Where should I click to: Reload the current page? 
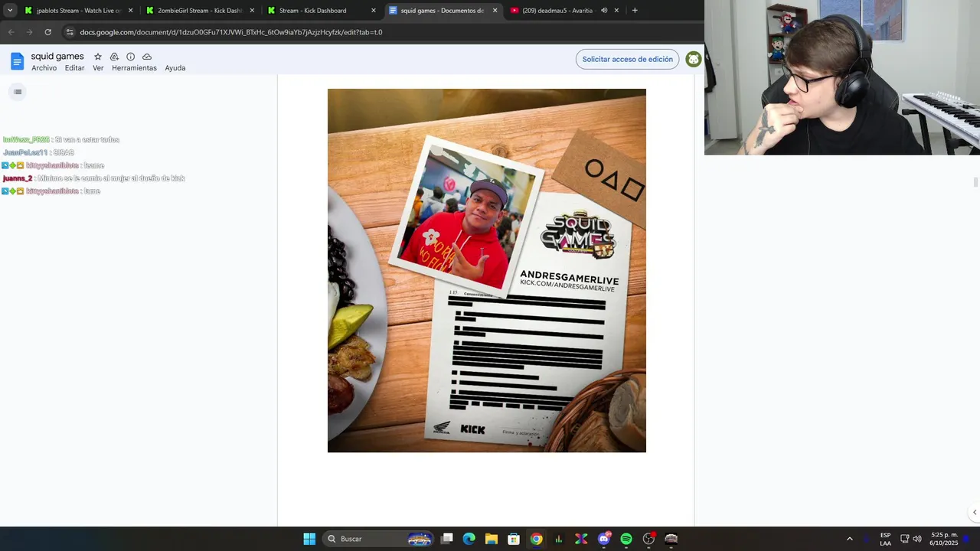47,32
